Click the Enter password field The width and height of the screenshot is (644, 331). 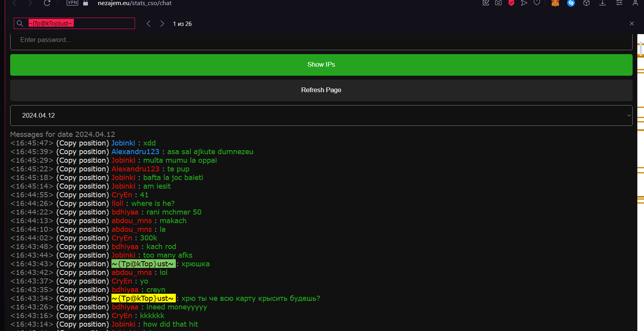pyautogui.click(x=321, y=40)
